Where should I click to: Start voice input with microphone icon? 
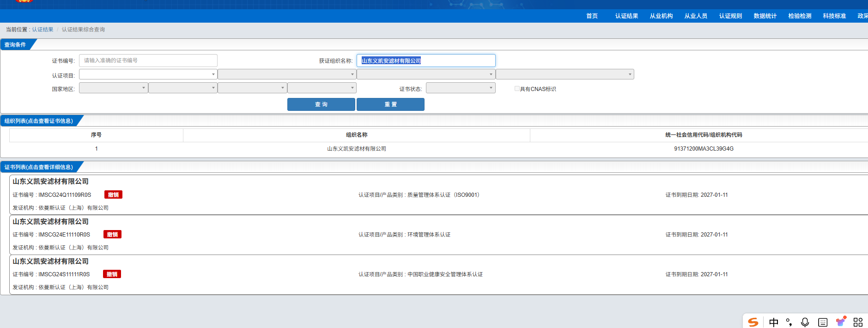805,322
